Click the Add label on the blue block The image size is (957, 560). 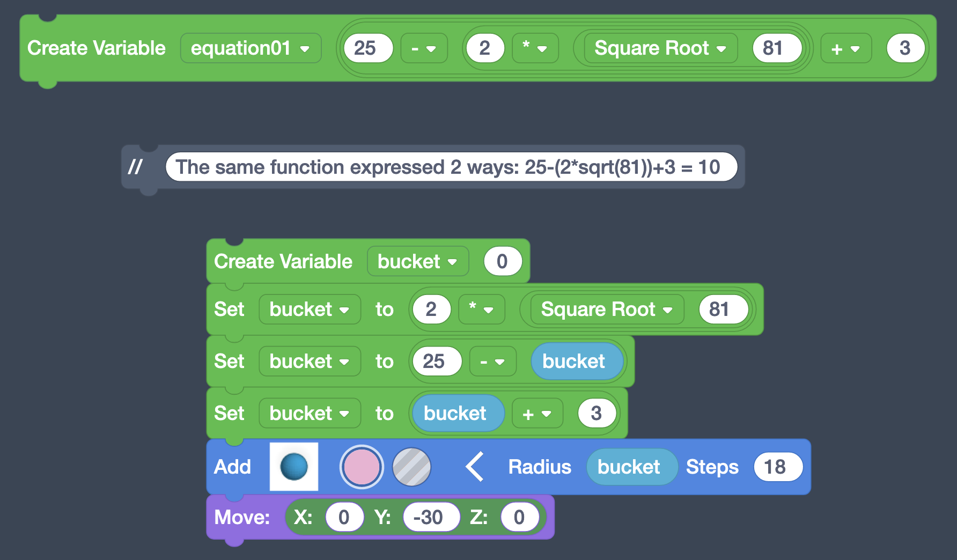[233, 467]
